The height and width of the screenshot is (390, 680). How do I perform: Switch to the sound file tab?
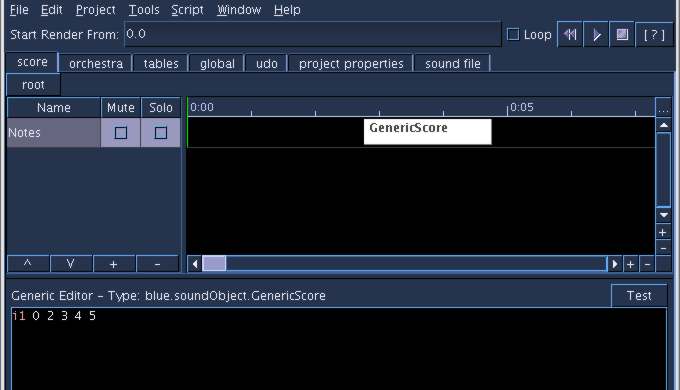[x=452, y=63]
